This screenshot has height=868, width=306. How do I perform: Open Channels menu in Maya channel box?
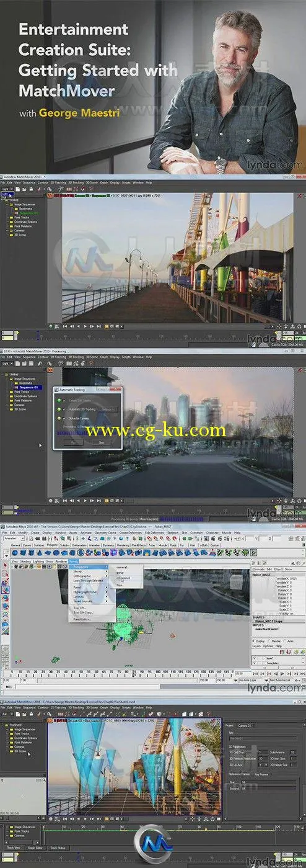[x=260, y=569]
